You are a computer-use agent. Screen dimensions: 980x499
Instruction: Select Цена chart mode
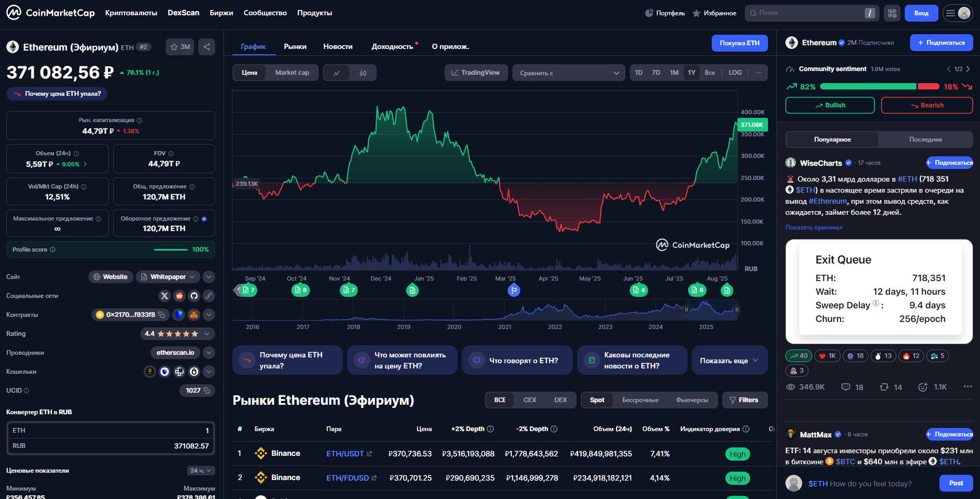click(x=249, y=73)
